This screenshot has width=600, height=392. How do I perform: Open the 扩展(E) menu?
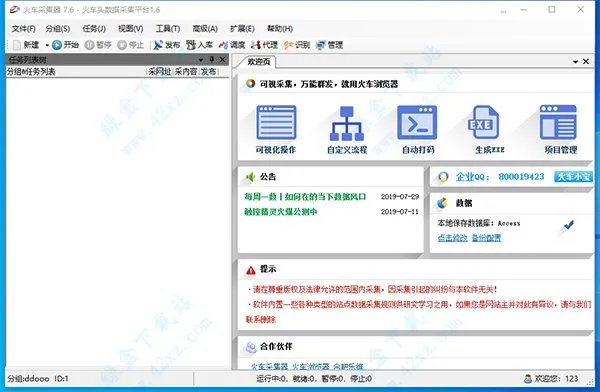242,29
